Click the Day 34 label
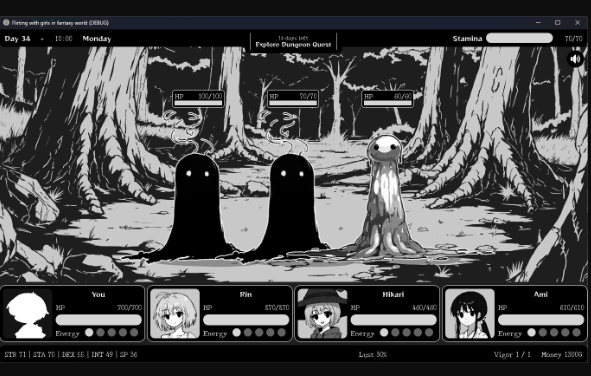 [17, 38]
